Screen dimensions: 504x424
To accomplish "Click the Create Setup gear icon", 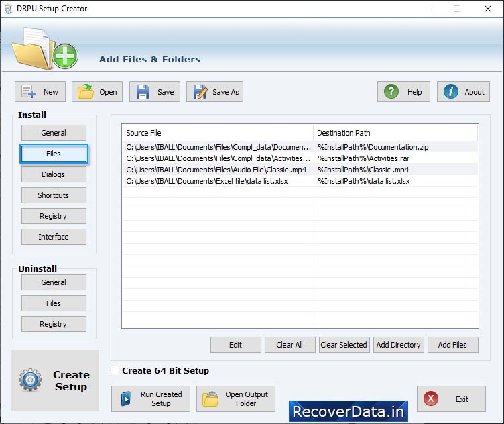I will coord(30,380).
